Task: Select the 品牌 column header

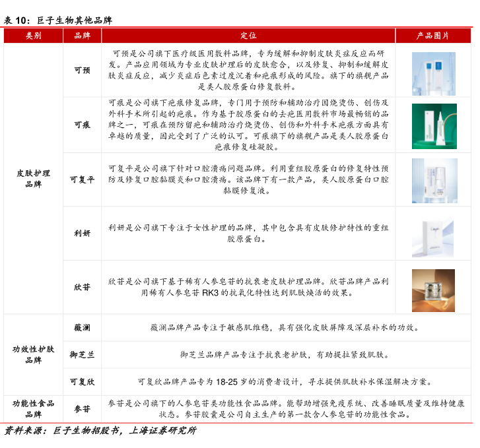Action: coord(82,36)
